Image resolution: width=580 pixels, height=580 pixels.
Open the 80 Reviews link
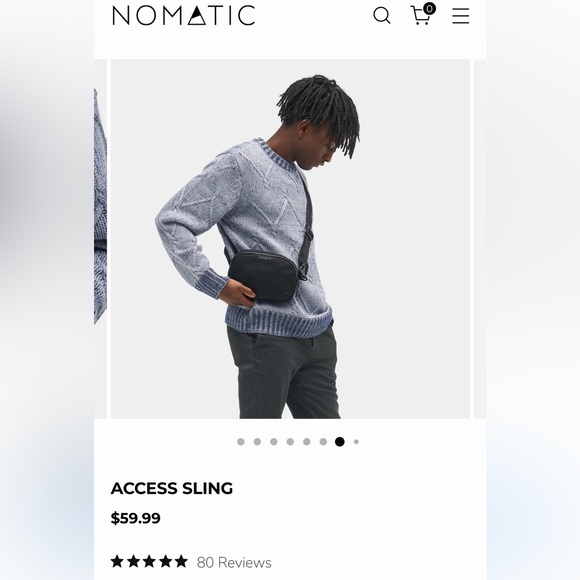coord(234,563)
